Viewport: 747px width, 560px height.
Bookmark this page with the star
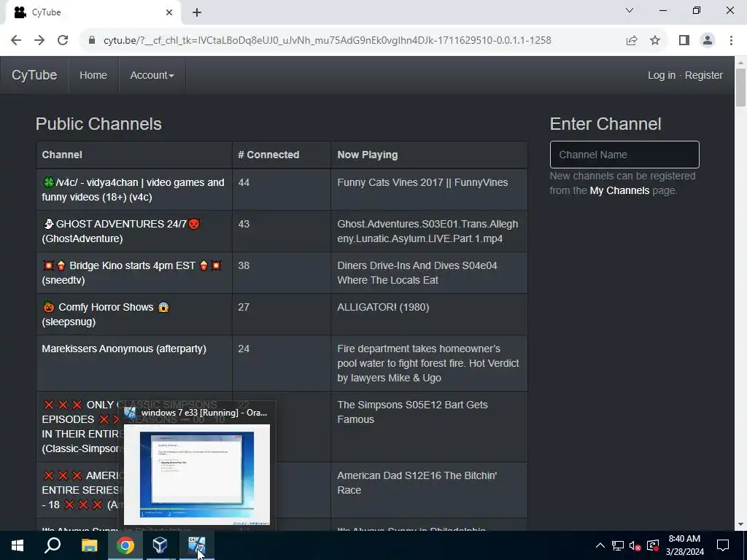(x=656, y=41)
